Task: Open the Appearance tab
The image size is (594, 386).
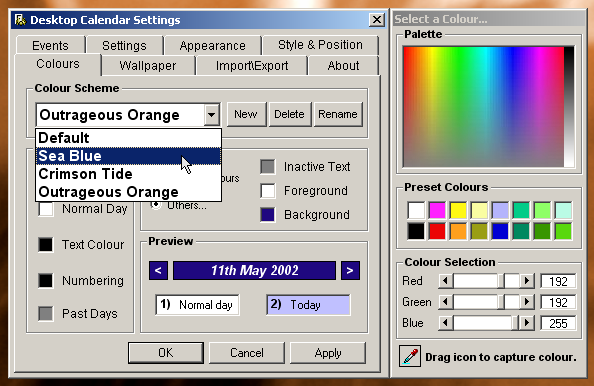Action: 213,45
